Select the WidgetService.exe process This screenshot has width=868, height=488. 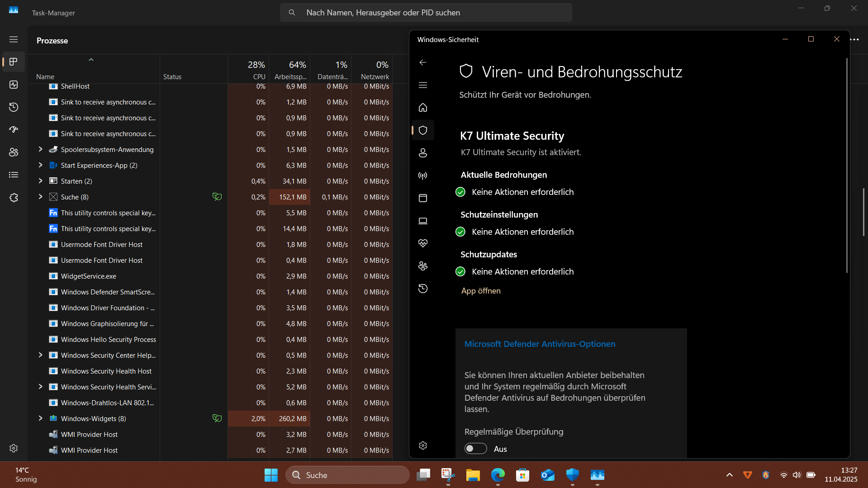click(210, 276)
